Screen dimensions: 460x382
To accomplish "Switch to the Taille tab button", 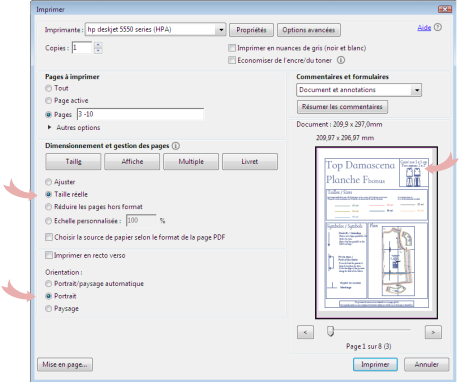I will click(73, 162).
